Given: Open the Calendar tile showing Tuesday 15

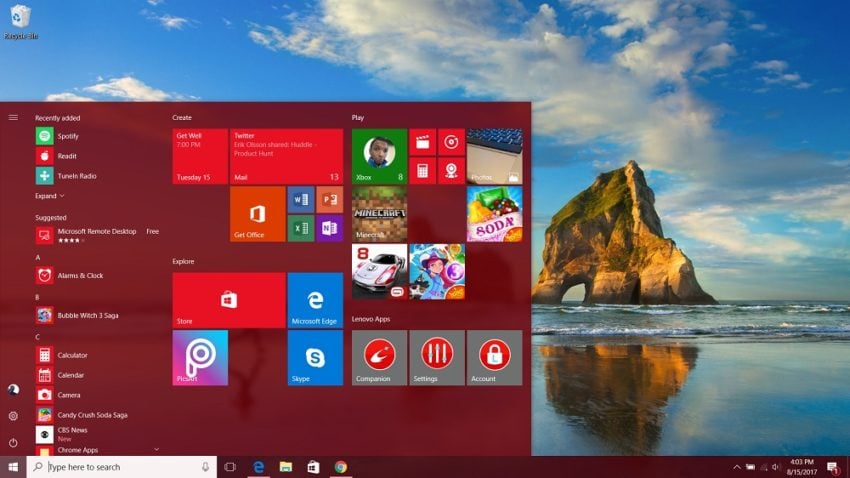Looking at the screenshot, I should [x=200, y=157].
